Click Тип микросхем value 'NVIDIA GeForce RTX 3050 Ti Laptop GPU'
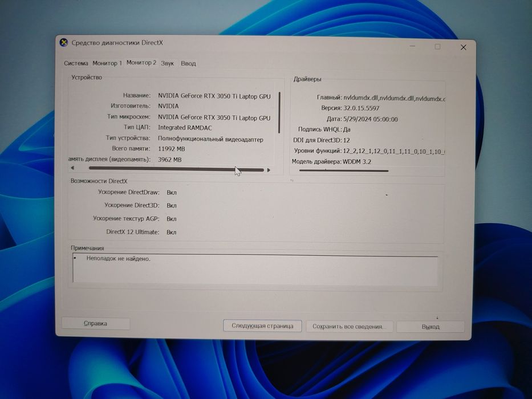 pyautogui.click(x=214, y=118)
